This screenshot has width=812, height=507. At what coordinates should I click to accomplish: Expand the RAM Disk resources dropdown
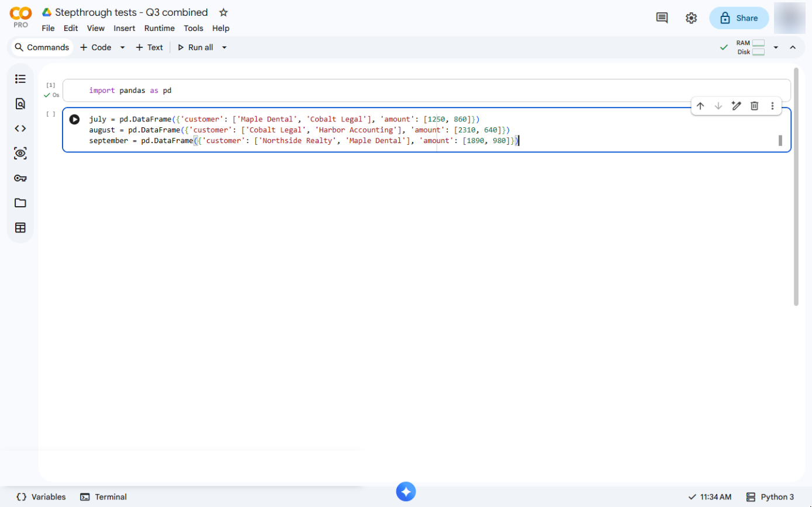(x=776, y=47)
